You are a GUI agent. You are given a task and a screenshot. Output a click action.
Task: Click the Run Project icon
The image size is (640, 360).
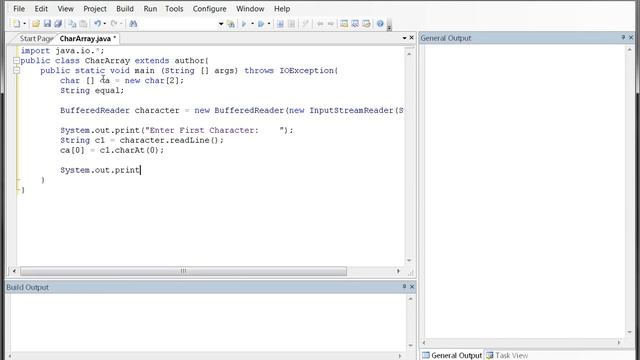(x=261, y=24)
